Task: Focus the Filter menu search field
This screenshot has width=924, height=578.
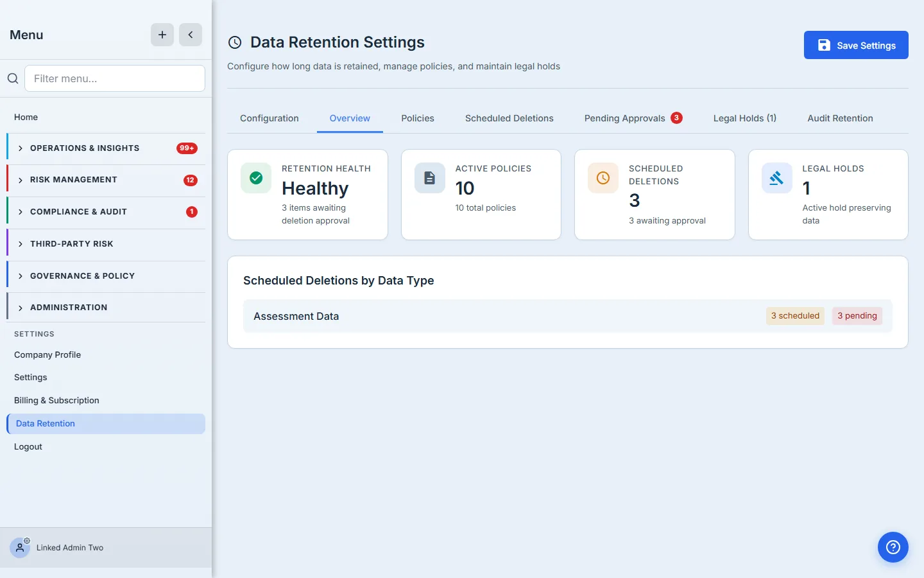Action: pyautogui.click(x=115, y=78)
